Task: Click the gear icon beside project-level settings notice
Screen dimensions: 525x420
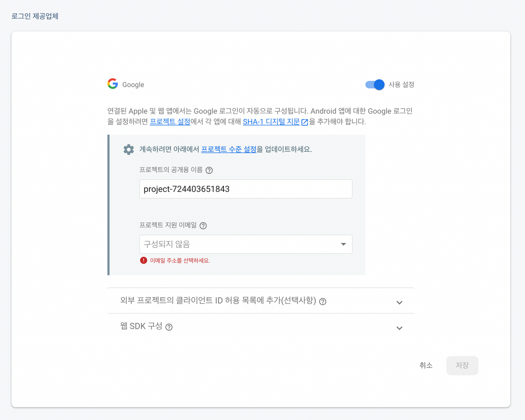Action: tap(129, 150)
